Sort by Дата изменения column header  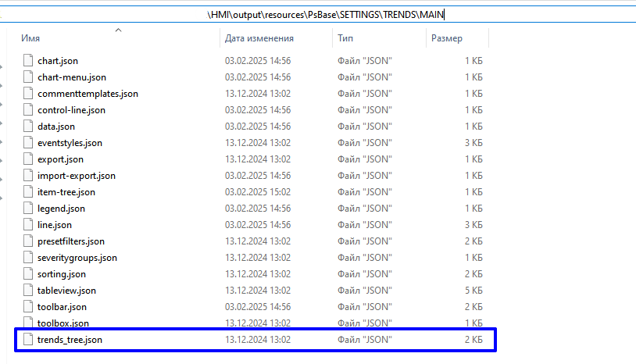[x=258, y=38]
